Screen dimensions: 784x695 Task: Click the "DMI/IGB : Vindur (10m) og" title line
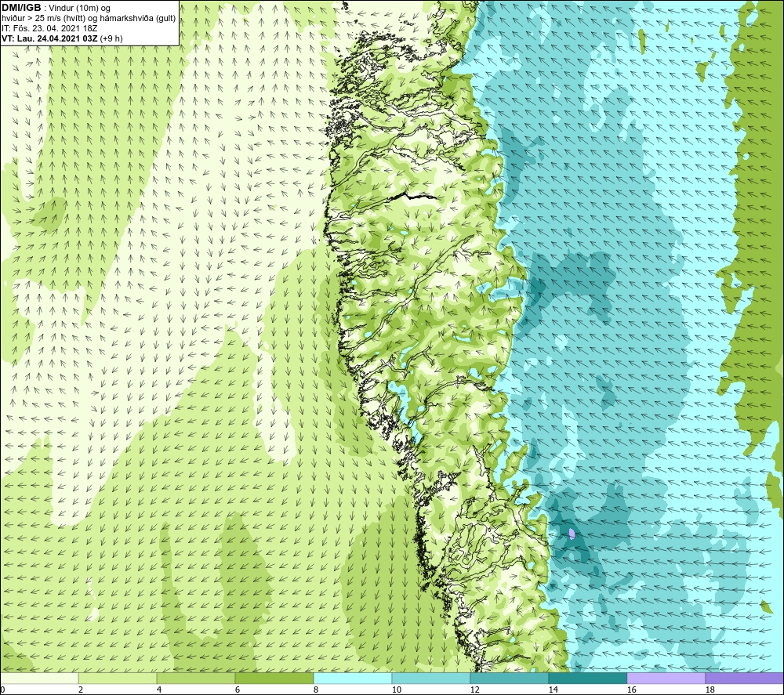(56, 8)
